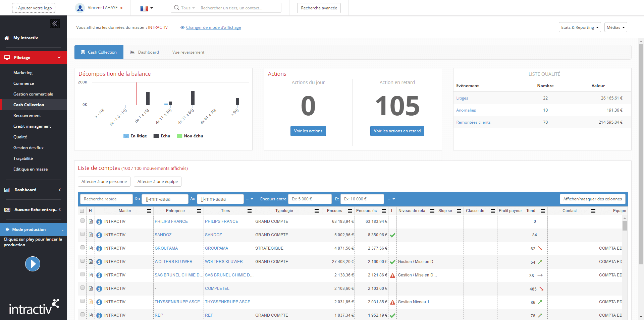This screenshot has width=644, height=320.
Task: Check the GROUPAMA row checkbox
Action: tap(83, 248)
